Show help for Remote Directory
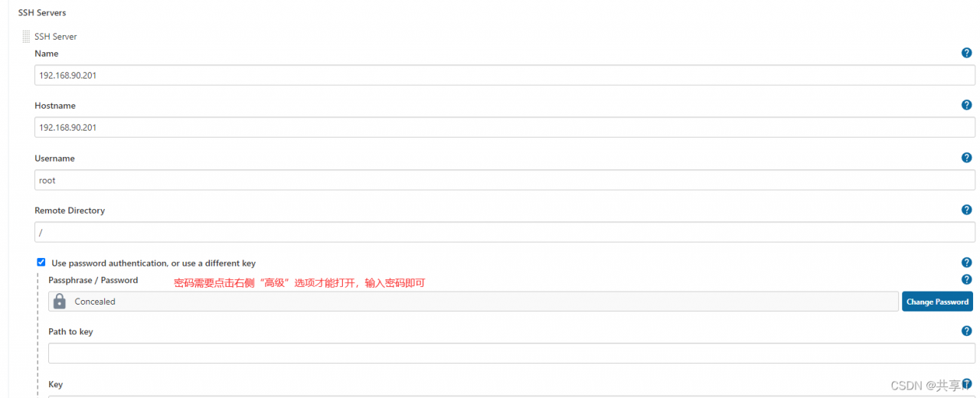 click(x=966, y=210)
